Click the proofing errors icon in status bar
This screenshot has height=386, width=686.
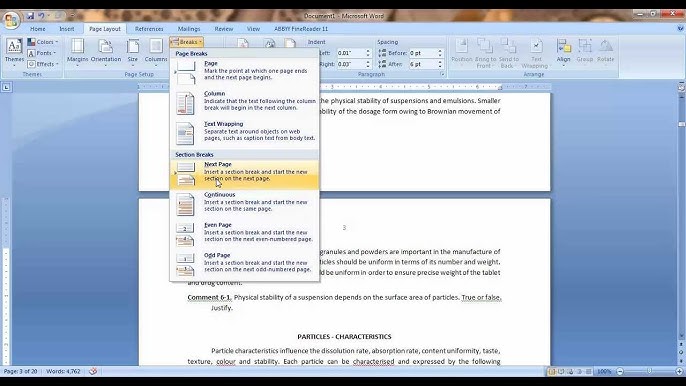tap(93, 371)
